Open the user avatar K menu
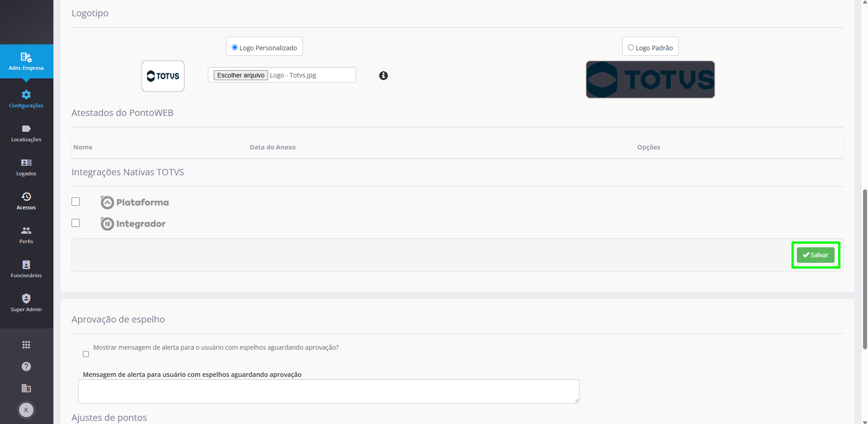This screenshot has height=424, width=868. tap(26, 410)
